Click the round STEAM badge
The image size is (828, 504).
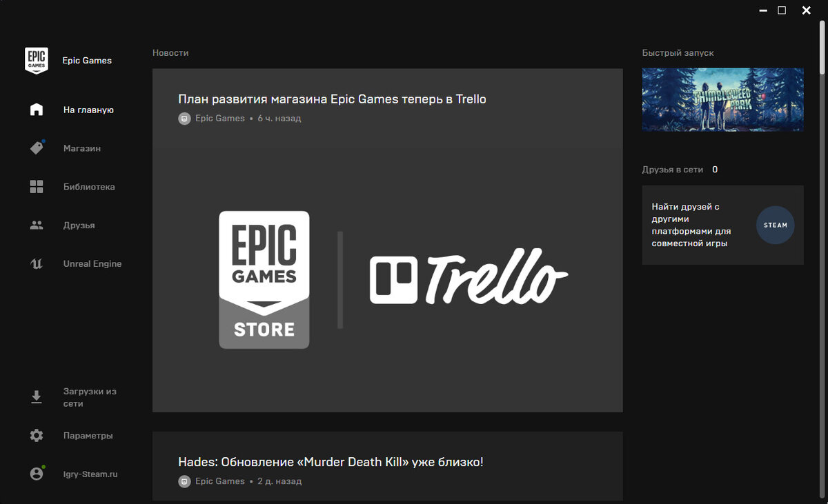(776, 225)
